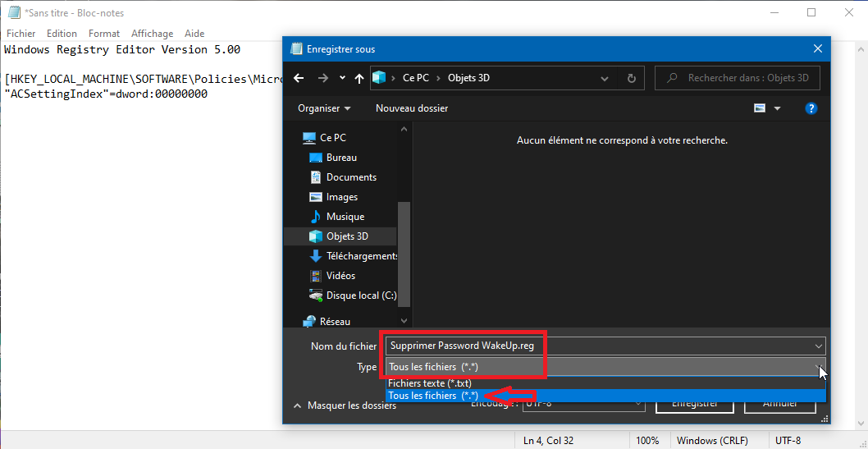The width and height of the screenshot is (868, 449).
Task: Click Objets 3D in the address path
Action: (x=468, y=78)
